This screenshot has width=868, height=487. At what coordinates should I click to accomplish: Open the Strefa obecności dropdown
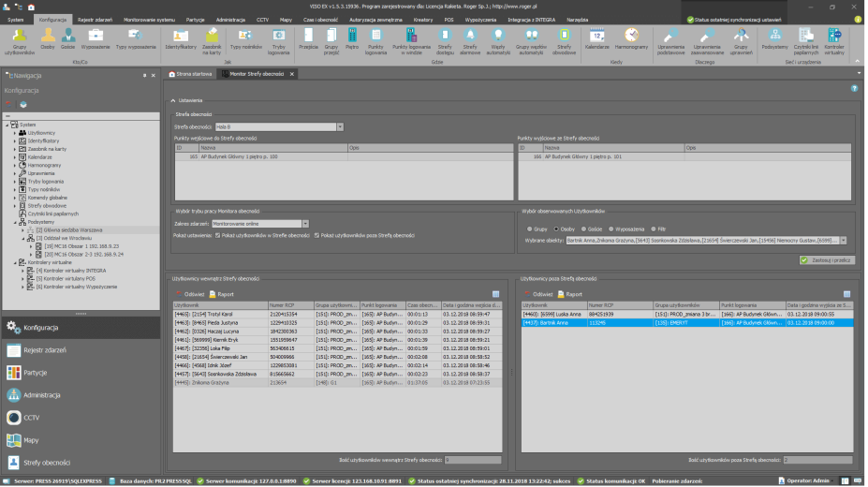(x=340, y=126)
